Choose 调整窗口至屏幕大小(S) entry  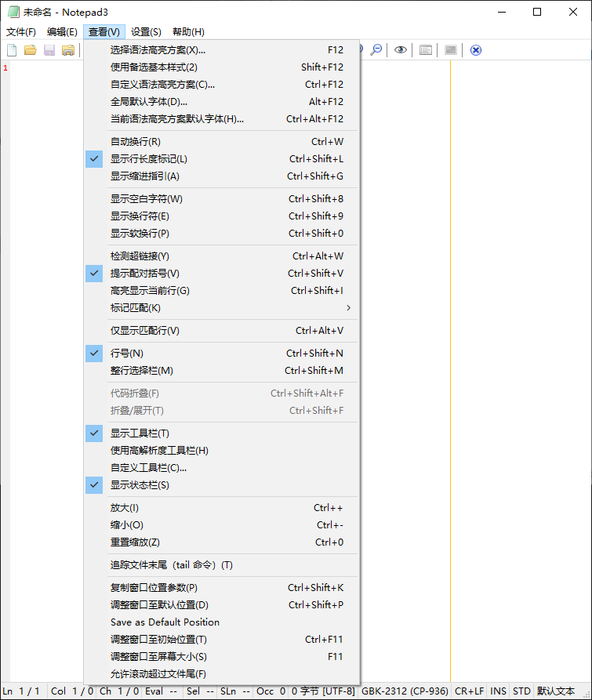click(221, 657)
